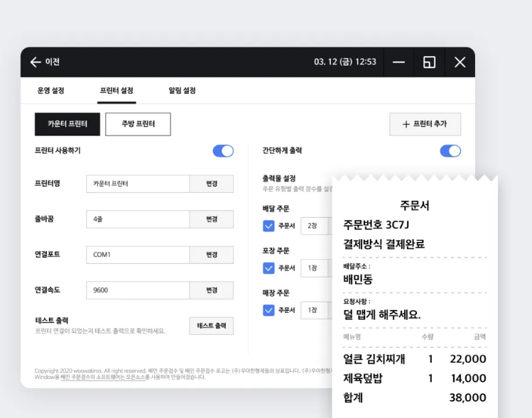Open the 운영 설정 tab
Image resolution: width=532 pixels, height=418 pixels.
(51, 91)
